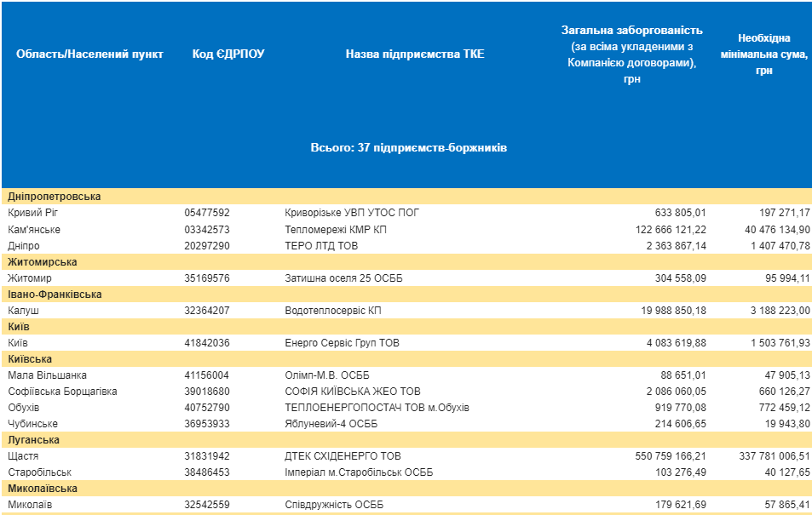Select the 'СОФІЯ КИЇВСЬКА ЖЕО ТОВ' company name
Viewport: 812px width, 515px height.
(x=353, y=392)
